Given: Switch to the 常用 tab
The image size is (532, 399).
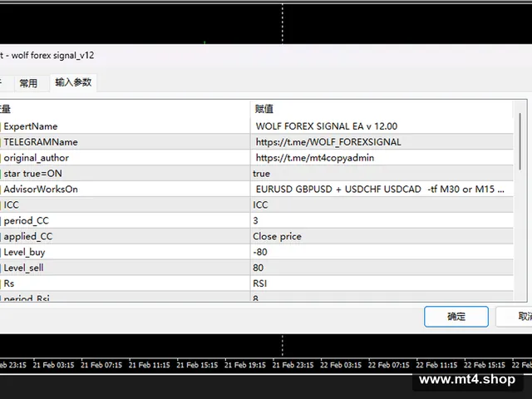Looking at the screenshot, I should [28, 83].
